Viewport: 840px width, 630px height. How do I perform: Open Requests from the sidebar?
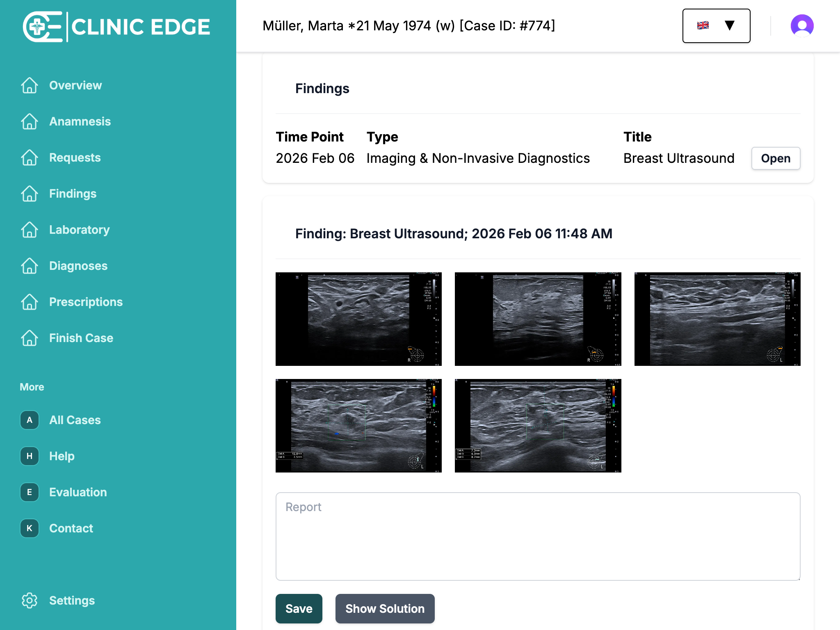tap(29, 157)
